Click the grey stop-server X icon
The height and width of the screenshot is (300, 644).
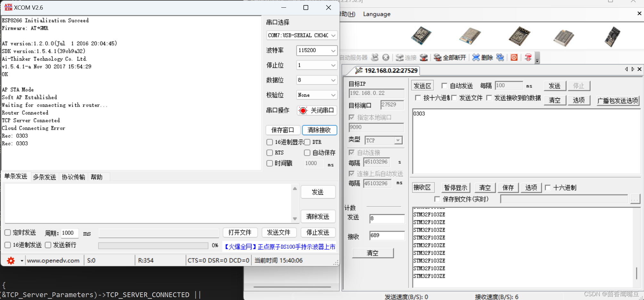(x=386, y=57)
